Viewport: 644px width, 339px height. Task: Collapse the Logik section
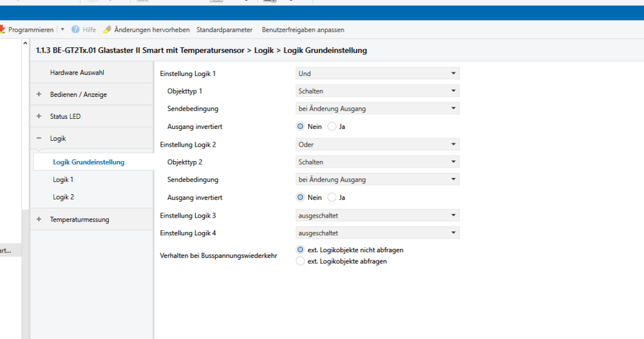tap(39, 138)
